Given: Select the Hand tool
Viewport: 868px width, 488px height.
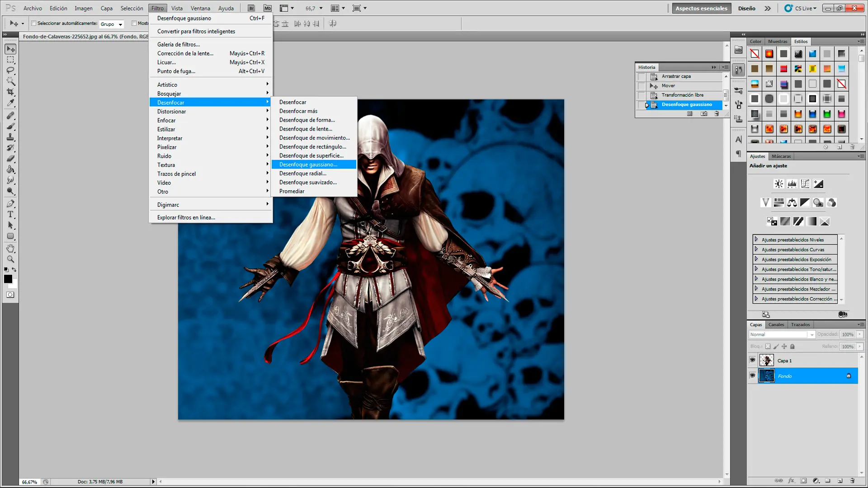Looking at the screenshot, I should point(10,249).
